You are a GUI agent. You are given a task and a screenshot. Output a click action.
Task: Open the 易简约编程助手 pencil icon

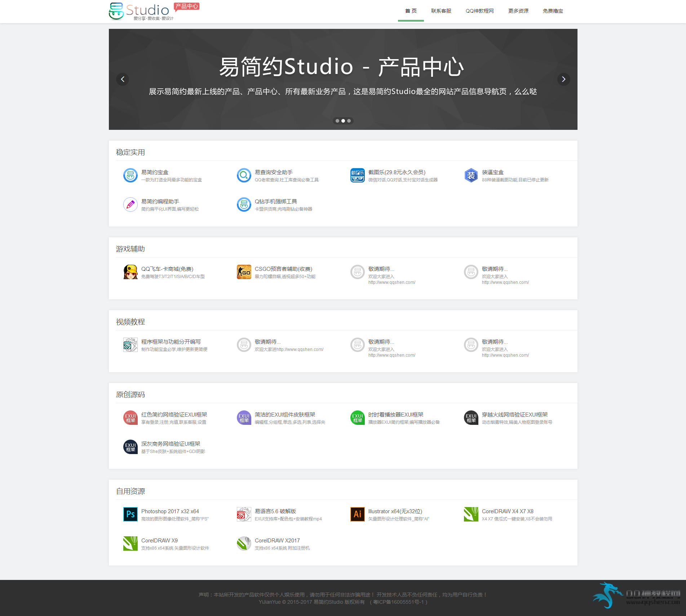[130, 205]
